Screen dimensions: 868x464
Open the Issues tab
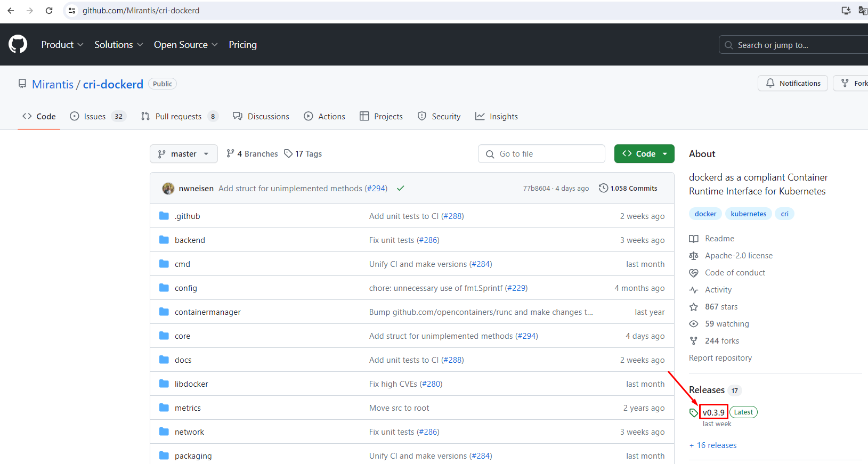98,116
